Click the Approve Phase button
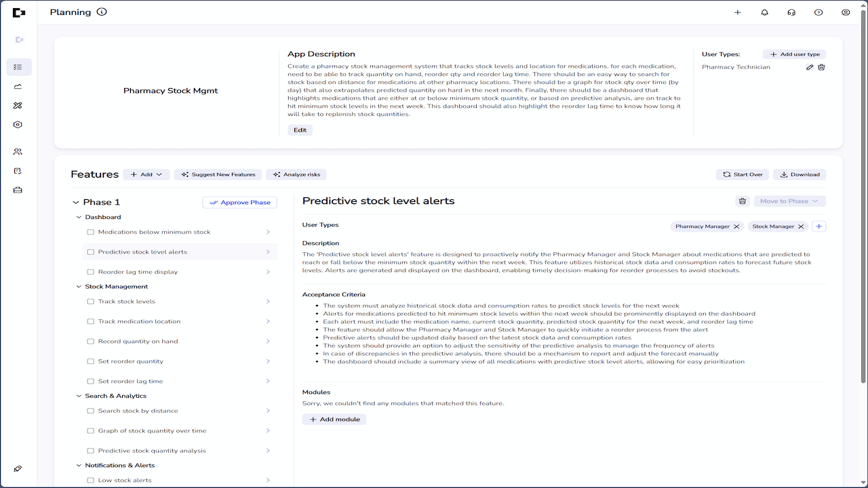The image size is (868, 488). tap(239, 202)
